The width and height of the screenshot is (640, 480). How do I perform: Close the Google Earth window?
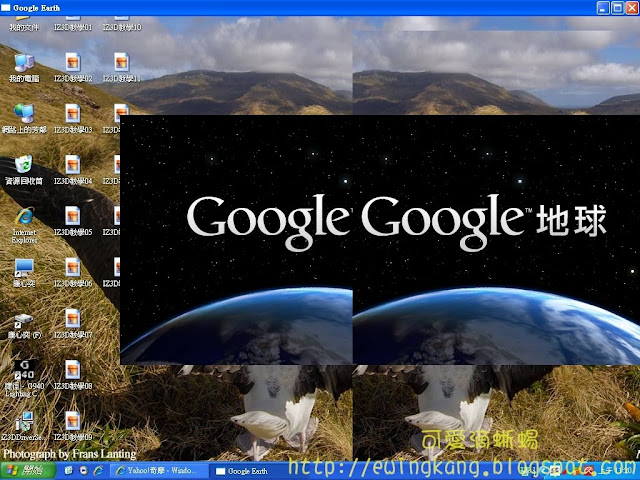click(631, 8)
